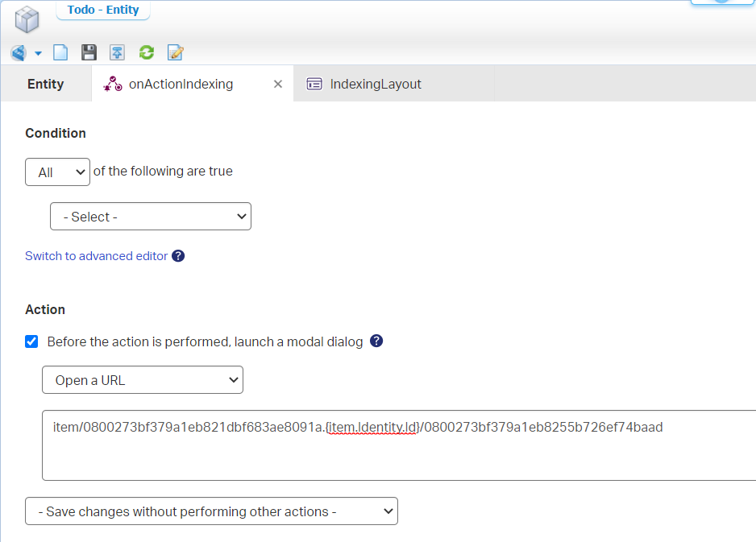Click Switch to advanced editor link
The height and width of the screenshot is (542, 756).
[97, 256]
